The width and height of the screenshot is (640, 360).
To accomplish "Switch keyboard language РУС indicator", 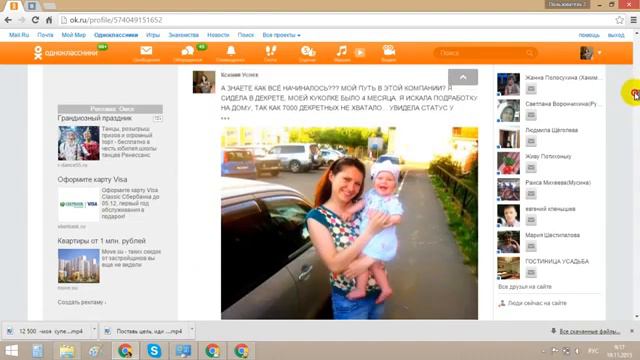I will point(593,351).
